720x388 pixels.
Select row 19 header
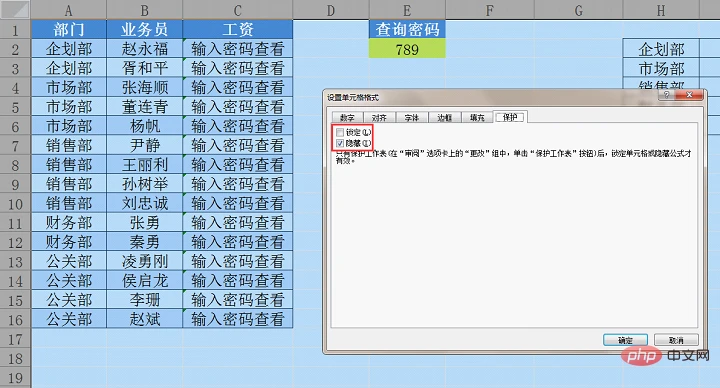15,377
